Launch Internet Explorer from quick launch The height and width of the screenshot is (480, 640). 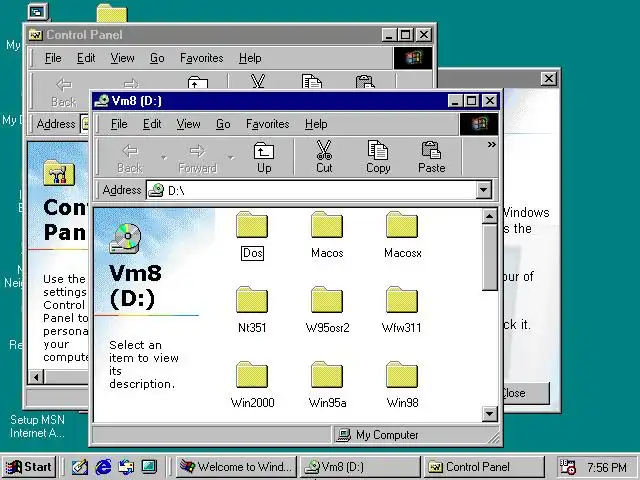pyautogui.click(x=103, y=467)
